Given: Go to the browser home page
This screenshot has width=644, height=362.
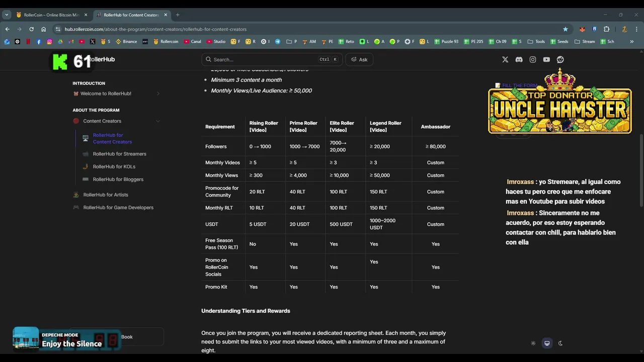Looking at the screenshot, I should 43,29.
